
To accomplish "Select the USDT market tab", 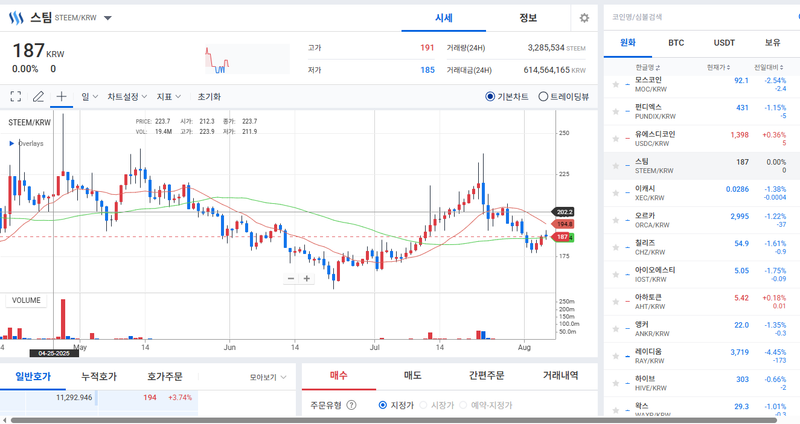I will click(724, 43).
